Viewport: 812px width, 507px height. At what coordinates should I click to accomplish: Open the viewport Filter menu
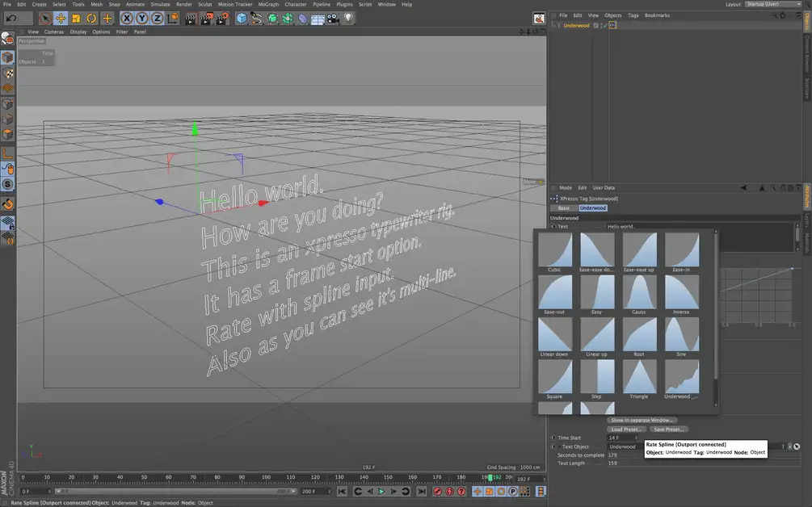122,32
